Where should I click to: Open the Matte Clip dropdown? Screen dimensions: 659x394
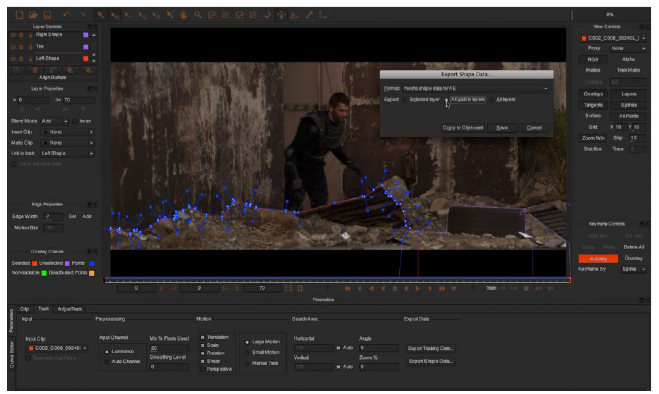[67, 143]
